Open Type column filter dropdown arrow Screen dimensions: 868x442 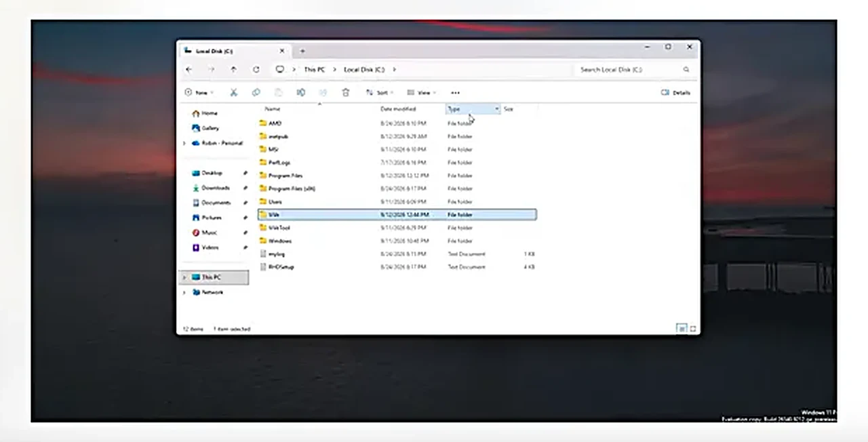496,109
